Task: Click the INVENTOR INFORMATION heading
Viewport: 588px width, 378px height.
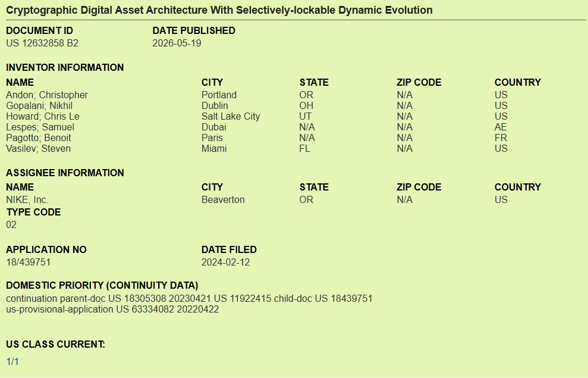Action: 65,68
